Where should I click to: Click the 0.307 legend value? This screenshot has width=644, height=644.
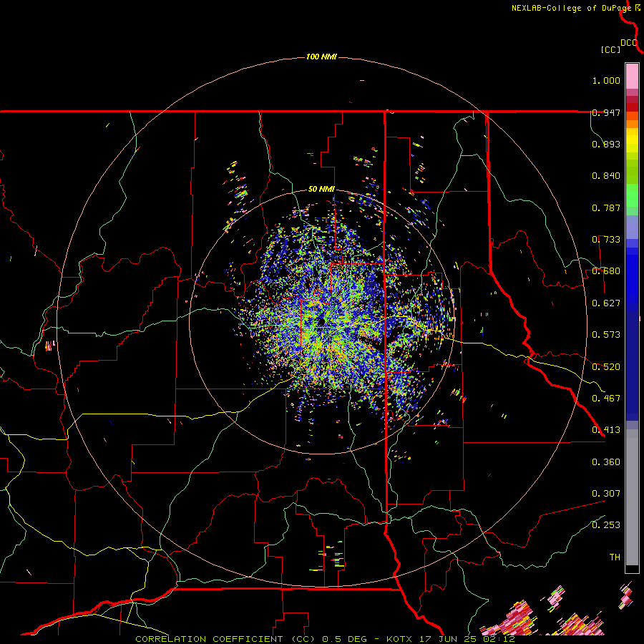point(606,494)
